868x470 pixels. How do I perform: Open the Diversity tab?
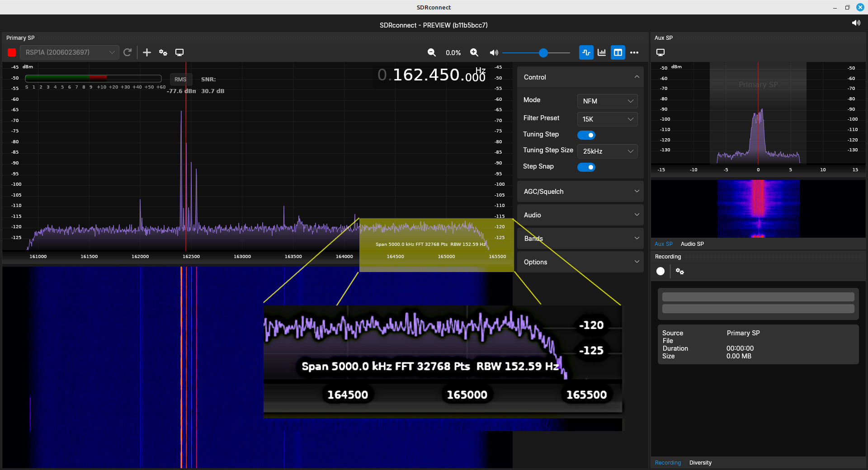click(x=700, y=463)
